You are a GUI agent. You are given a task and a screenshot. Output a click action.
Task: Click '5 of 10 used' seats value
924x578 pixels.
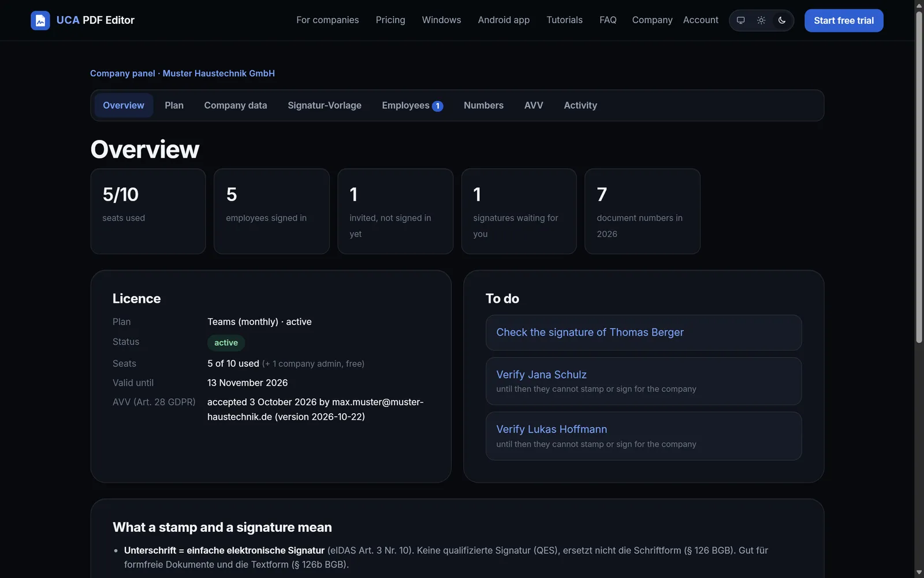233,364
